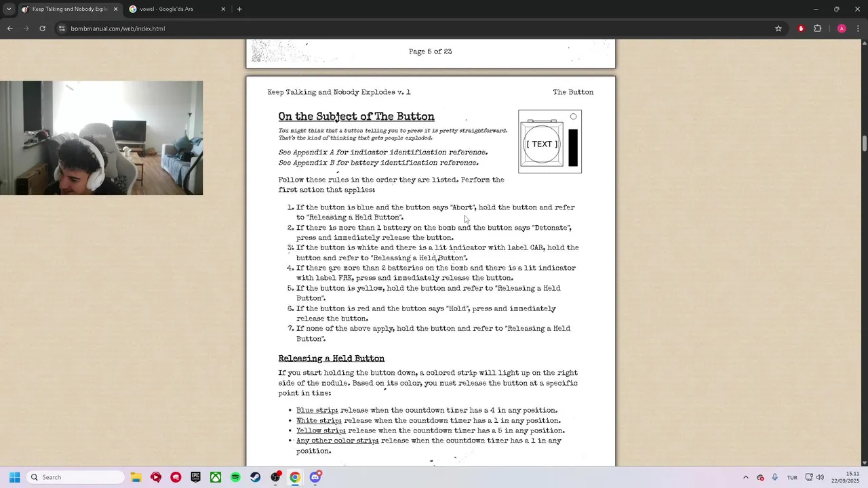Reload the bombmanual.com page
This screenshot has width=868, height=488.
coord(42,28)
